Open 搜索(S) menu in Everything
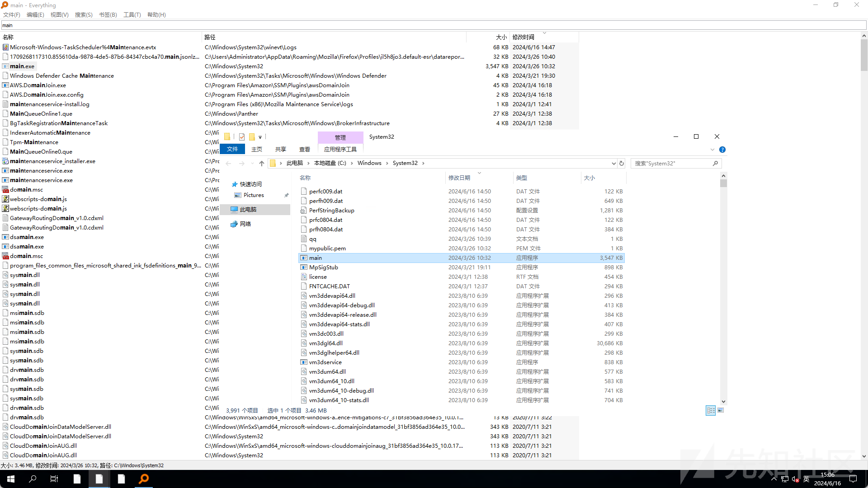The image size is (868, 488). point(84,15)
